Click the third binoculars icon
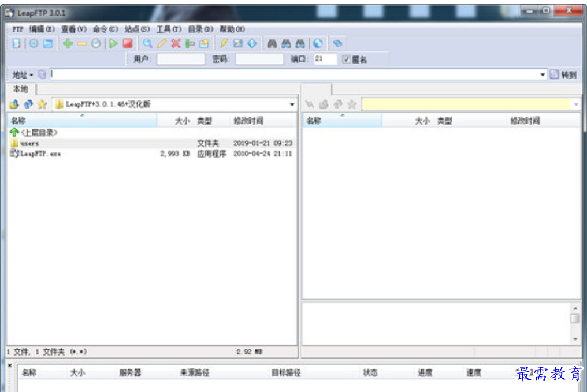This screenshot has width=587, height=392. point(300,43)
